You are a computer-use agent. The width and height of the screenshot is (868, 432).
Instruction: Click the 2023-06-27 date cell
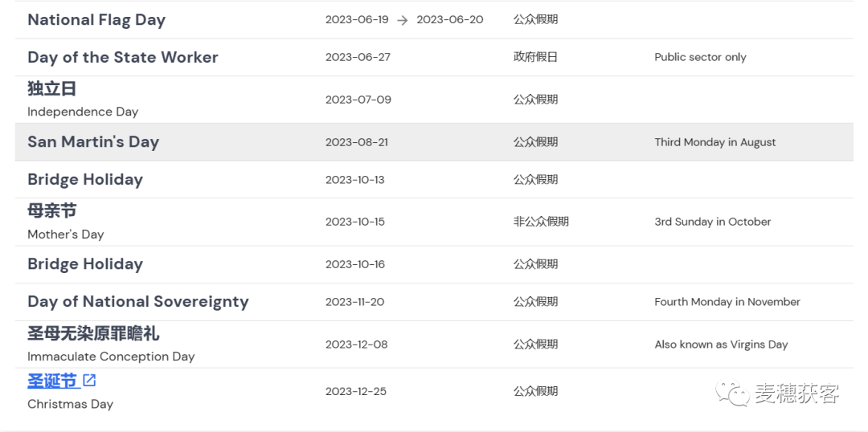coord(358,58)
